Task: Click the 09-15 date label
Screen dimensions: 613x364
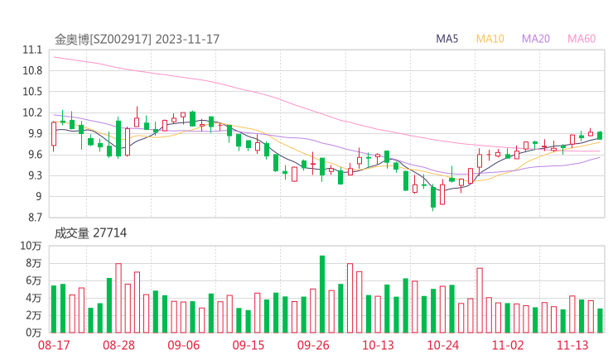Action: [249, 345]
